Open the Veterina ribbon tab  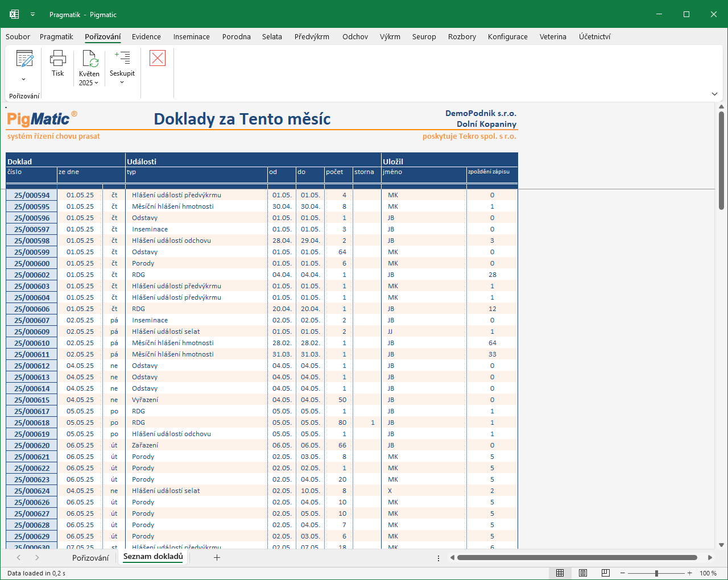(553, 37)
